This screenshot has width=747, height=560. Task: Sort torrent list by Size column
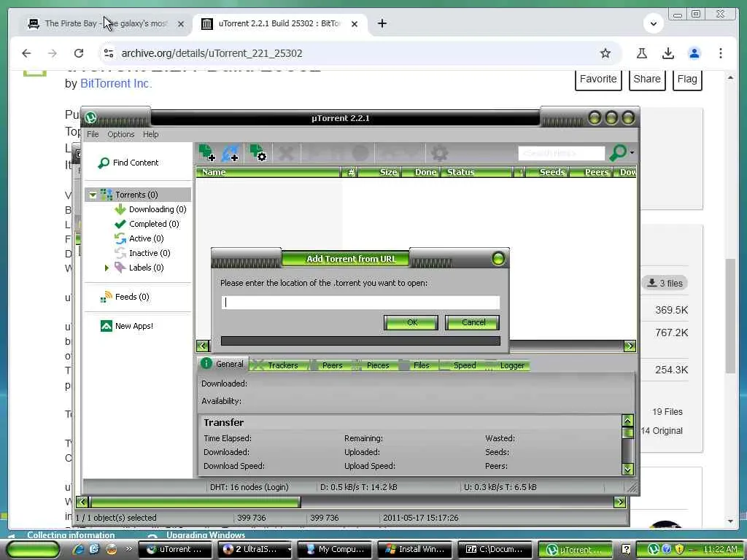coord(379,172)
